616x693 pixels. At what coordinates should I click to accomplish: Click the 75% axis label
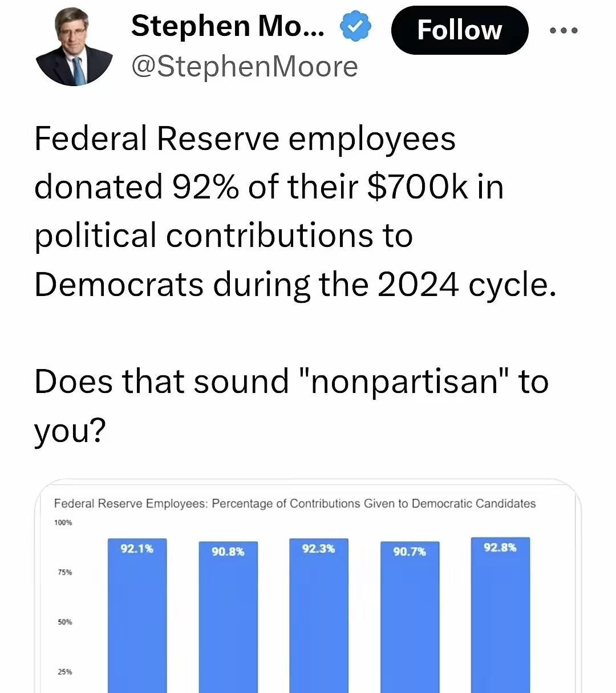pyautogui.click(x=64, y=572)
